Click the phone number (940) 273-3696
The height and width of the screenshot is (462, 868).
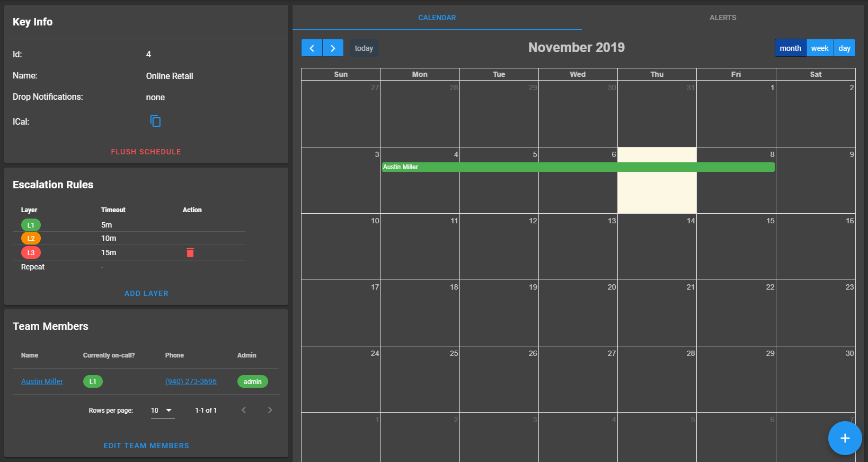(191, 381)
